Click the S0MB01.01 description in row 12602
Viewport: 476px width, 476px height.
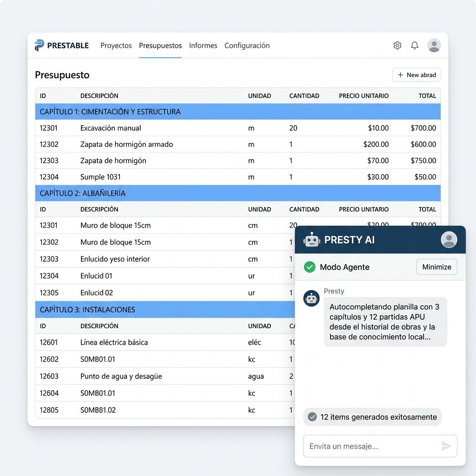tap(98, 359)
